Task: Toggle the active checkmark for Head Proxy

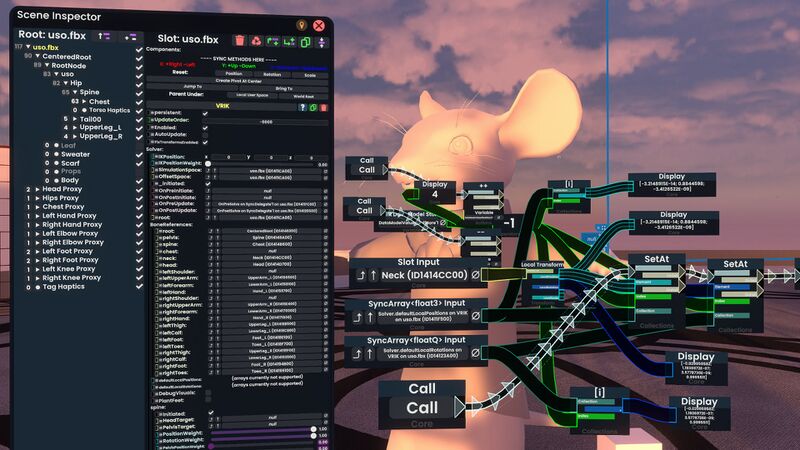Action: pos(139,189)
